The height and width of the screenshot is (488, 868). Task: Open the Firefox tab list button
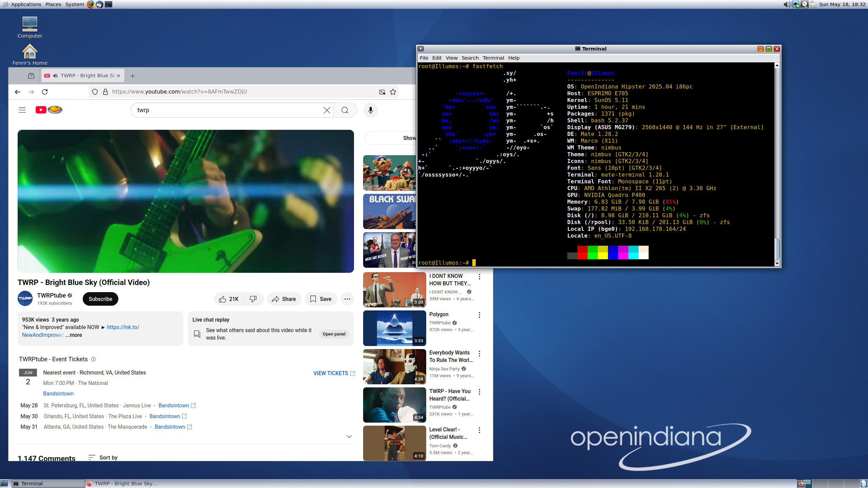[31, 76]
